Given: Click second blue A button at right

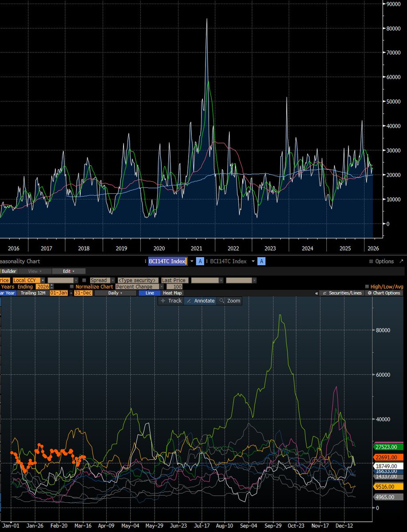Looking at the screenshot, I should (261, 262).
